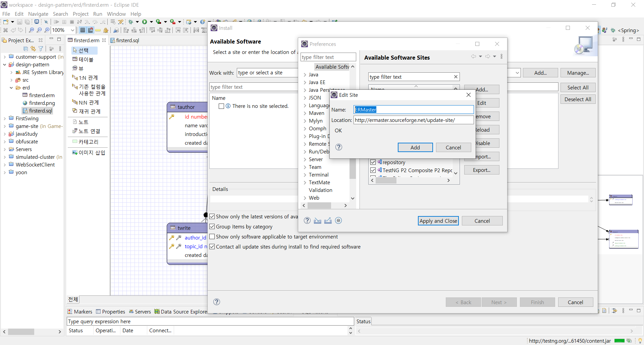
Task: Expand the Maven preferences category
Action: (x=305, y=113)
